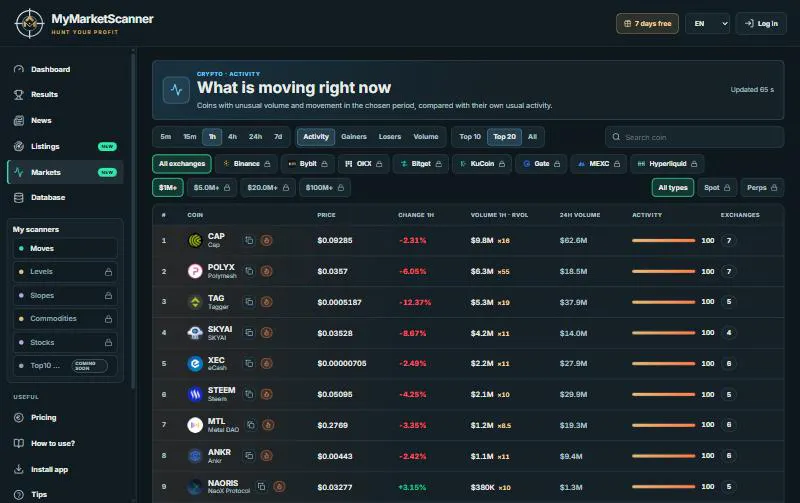Open the Pricing page
Image resolution: width=800 pixels, height=503 pixels.
(65, 418)
